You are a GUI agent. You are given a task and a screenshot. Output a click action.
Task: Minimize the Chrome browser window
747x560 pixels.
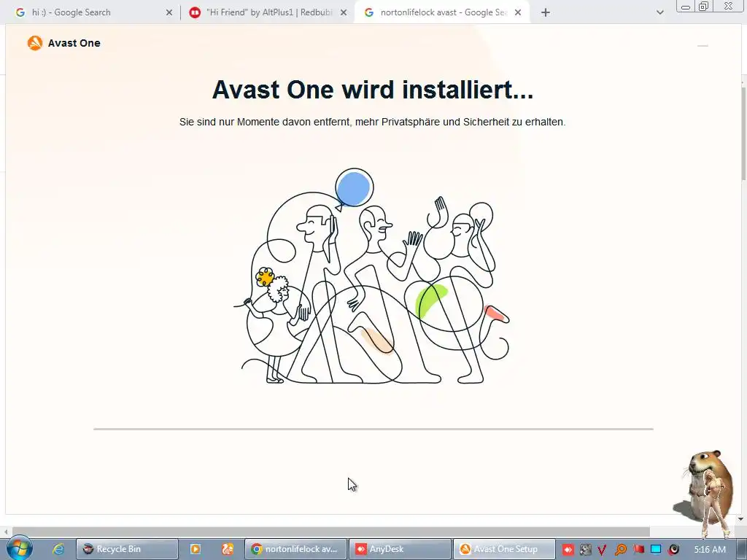tap(686, 6)
